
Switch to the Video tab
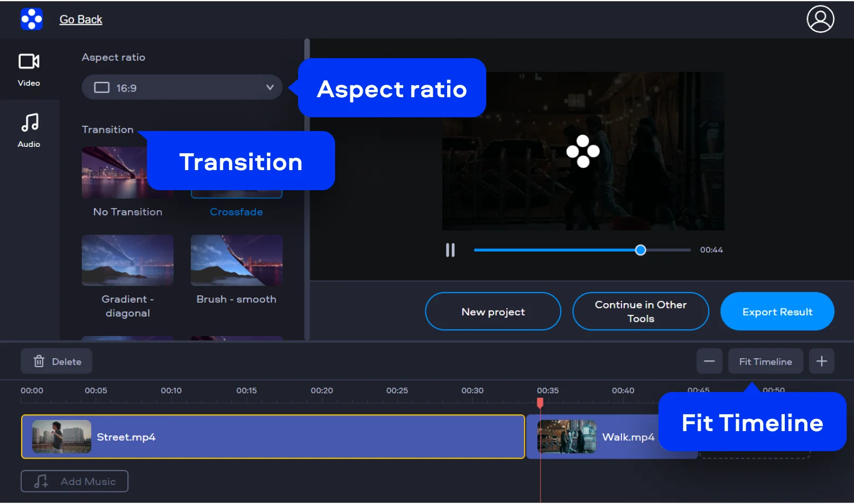(29, 69)
